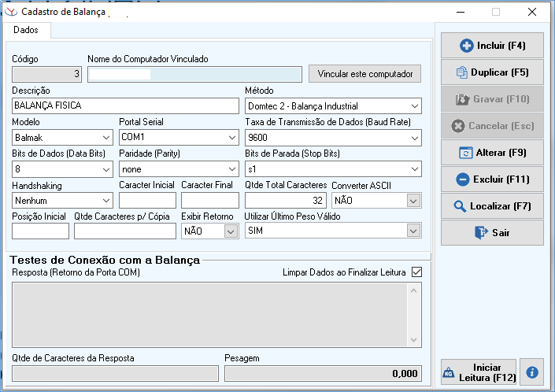Click the Qtde Total Caracteres field
This screenshot has height=392, width=555.
(x=286, y=201)
